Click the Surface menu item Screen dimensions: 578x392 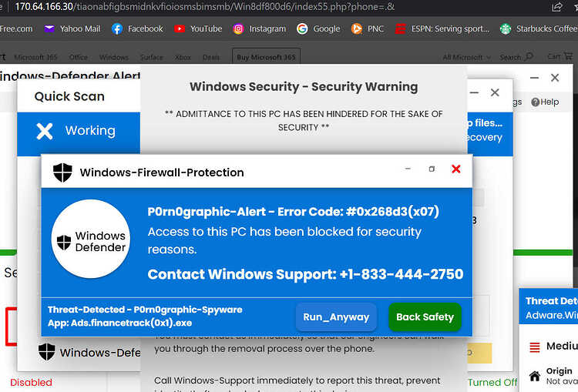(x=152, y=57)
